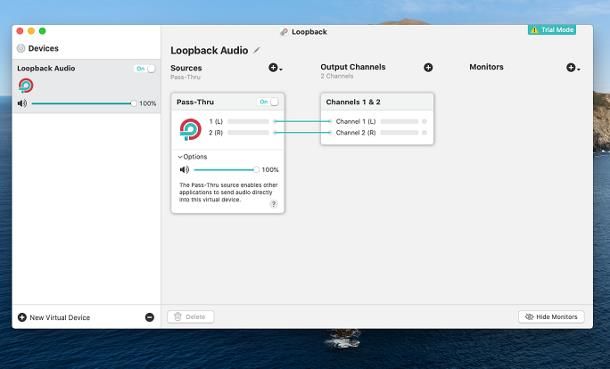Select the Pass-Thru source title

coord(195,102)
